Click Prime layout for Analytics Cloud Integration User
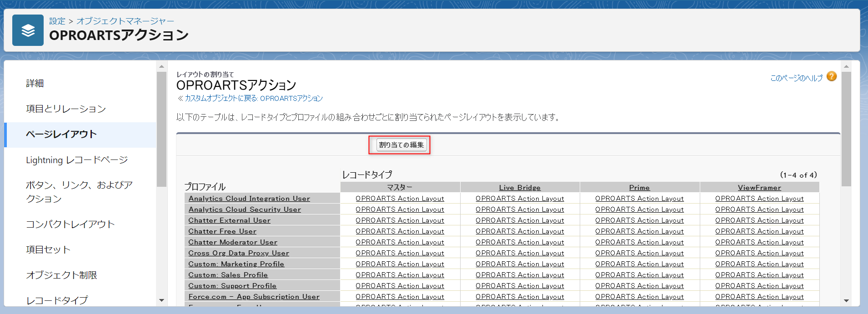 click(639, 199)
